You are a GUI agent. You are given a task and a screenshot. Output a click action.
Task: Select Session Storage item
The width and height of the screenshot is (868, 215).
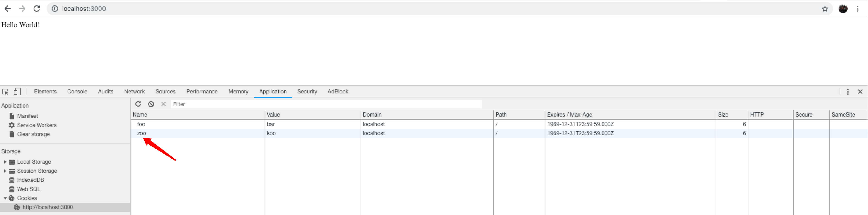coord(37,171)
